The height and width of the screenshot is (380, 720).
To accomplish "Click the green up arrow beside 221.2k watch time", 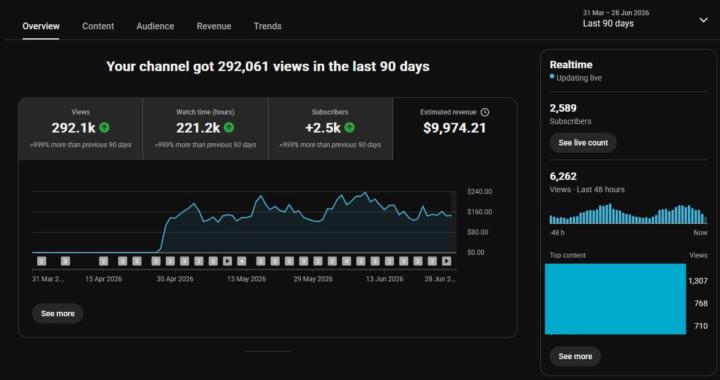I will coord(229,128).
